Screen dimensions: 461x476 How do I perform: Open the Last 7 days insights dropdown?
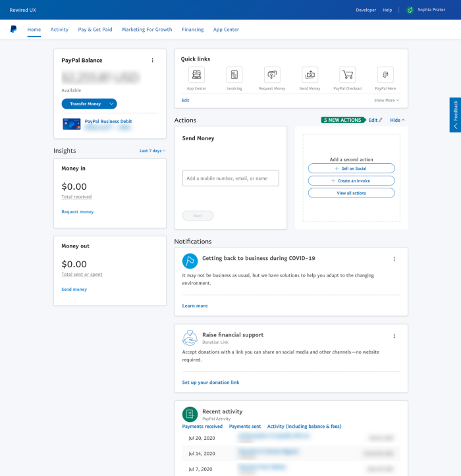click(x=152, y=151)
